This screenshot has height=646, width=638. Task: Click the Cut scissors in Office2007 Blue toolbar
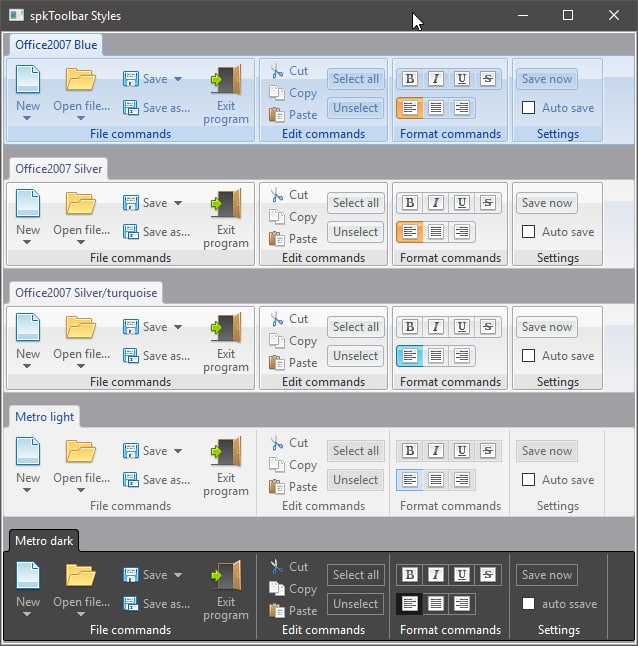277,71
